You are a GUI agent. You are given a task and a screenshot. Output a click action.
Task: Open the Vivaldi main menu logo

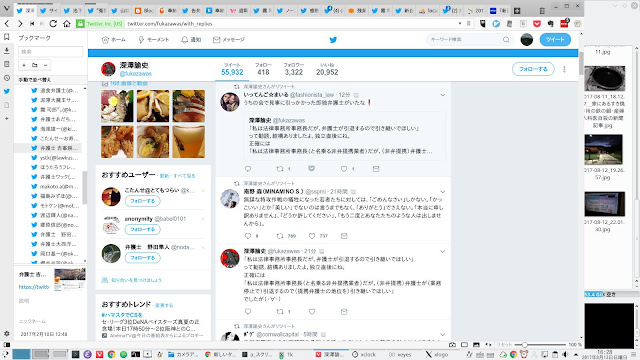[x=7, y=9]
